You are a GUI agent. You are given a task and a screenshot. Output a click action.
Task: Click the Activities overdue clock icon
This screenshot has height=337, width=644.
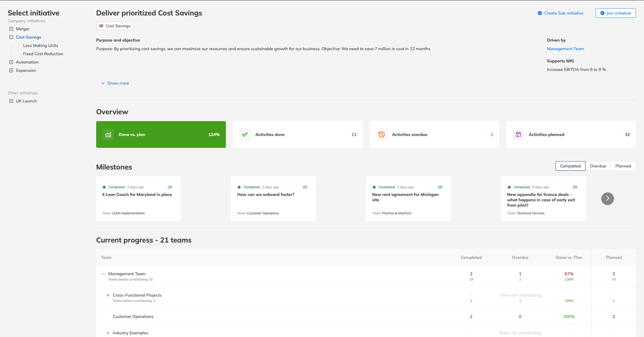[x=381, y=134]
